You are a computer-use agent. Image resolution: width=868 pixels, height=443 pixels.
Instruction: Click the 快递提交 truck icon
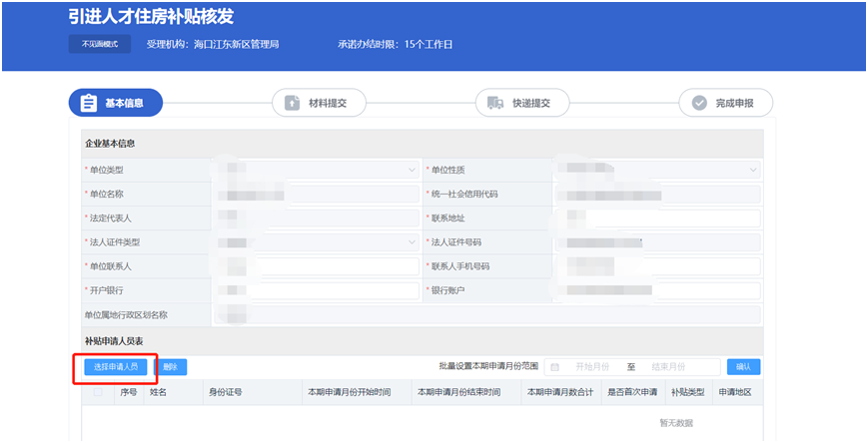(x=494, y=103)
